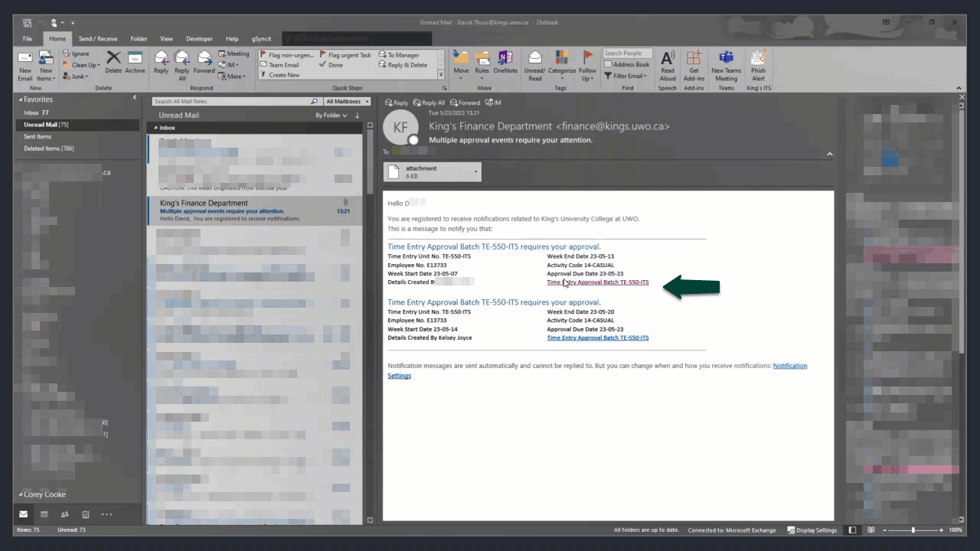Screen dimensions: 980x551
Task: Open the Filter Email dropdown
Action: click(626, 76)
